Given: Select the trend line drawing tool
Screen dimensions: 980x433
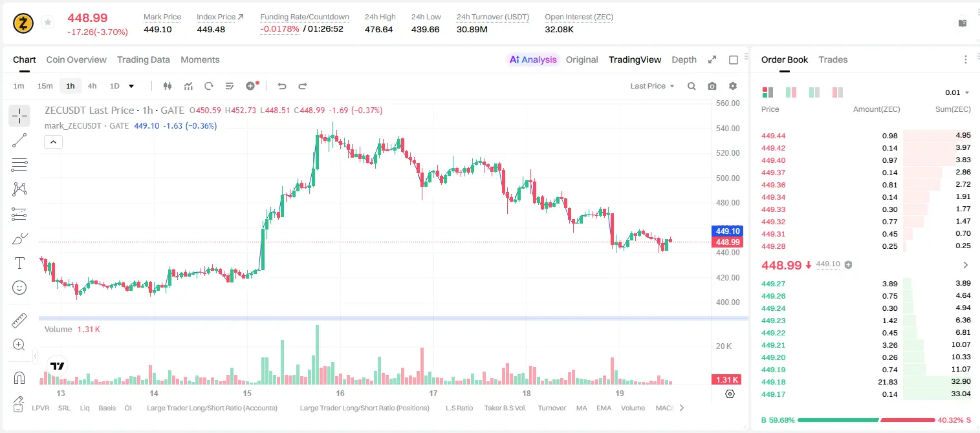Looking at the screenshot, I should [x=19, y=140].
